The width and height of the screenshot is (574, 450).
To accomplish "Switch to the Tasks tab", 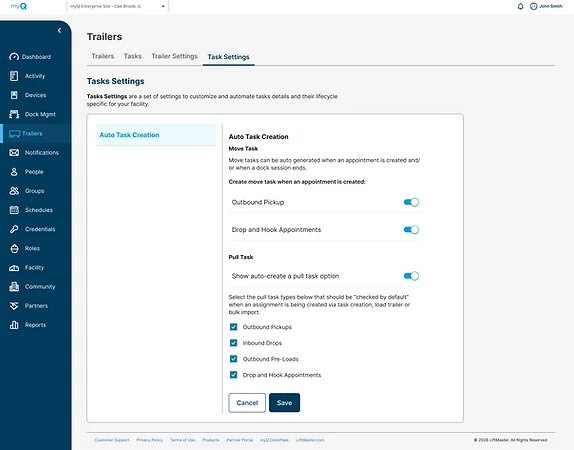I will (x=133, y=56).
